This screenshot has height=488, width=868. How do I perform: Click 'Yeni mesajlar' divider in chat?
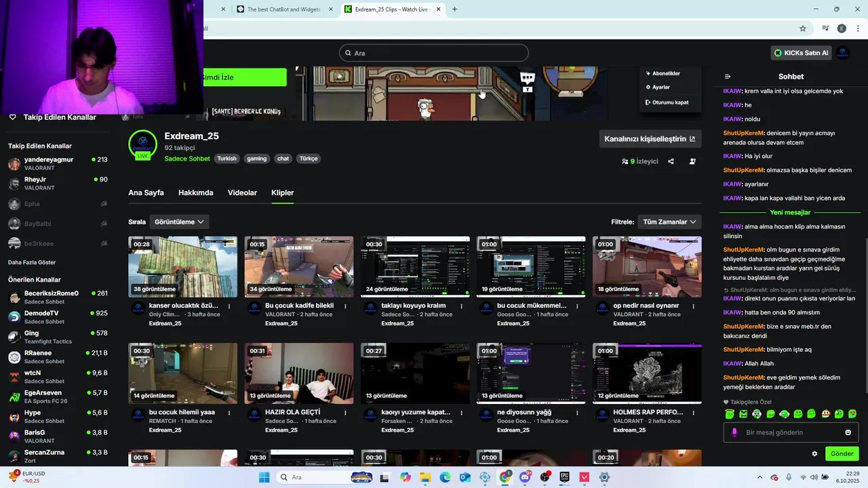click(790, 212)
